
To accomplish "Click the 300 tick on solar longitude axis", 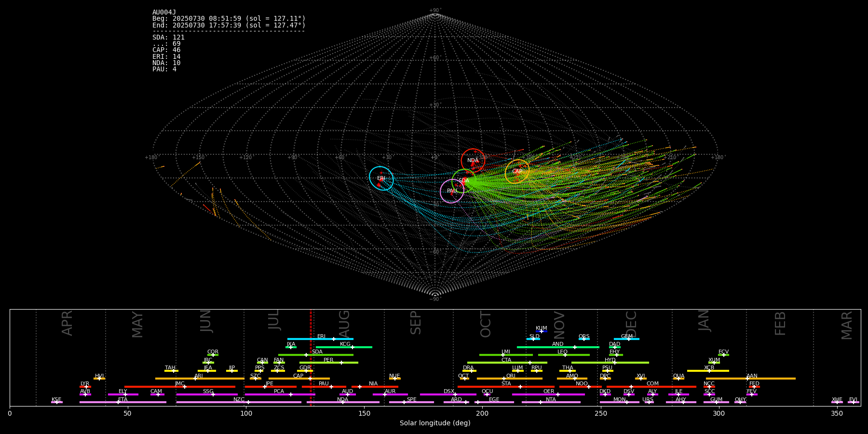I will 719,413.
